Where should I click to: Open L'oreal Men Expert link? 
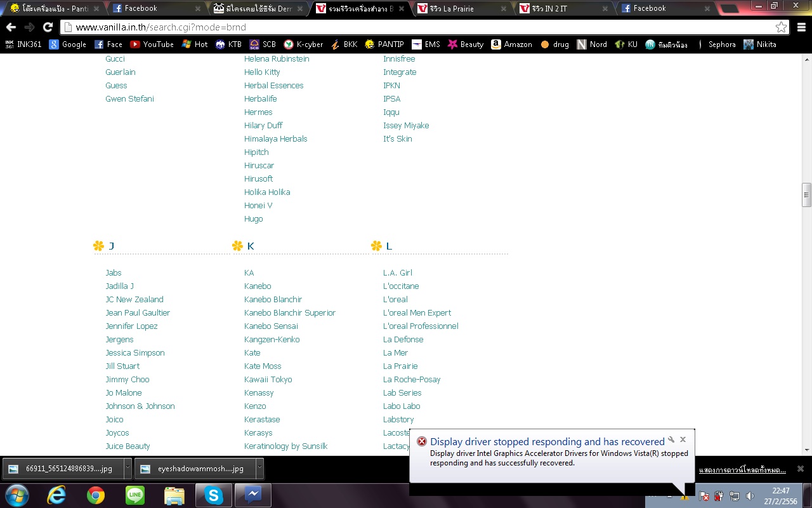[x=417, y=312]
